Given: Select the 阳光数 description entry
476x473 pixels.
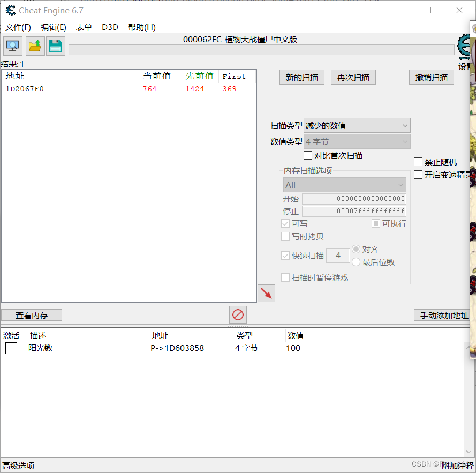Looking at the screenshot, I should pyautogui.click(x=40, y=348).
